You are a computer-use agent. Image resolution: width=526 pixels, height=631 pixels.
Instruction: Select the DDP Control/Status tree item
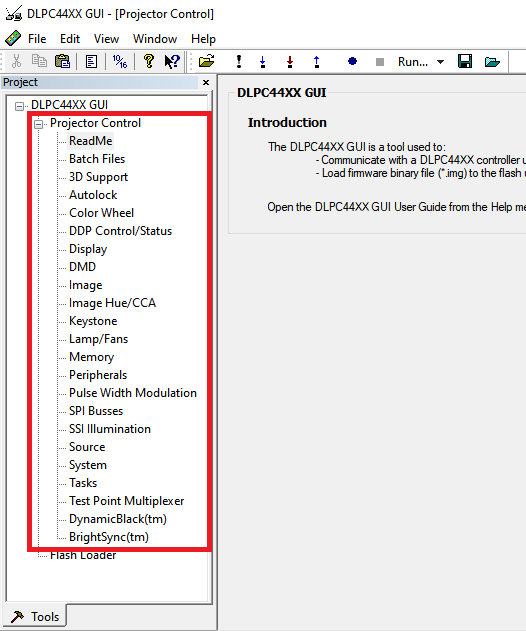click(120, 231)
